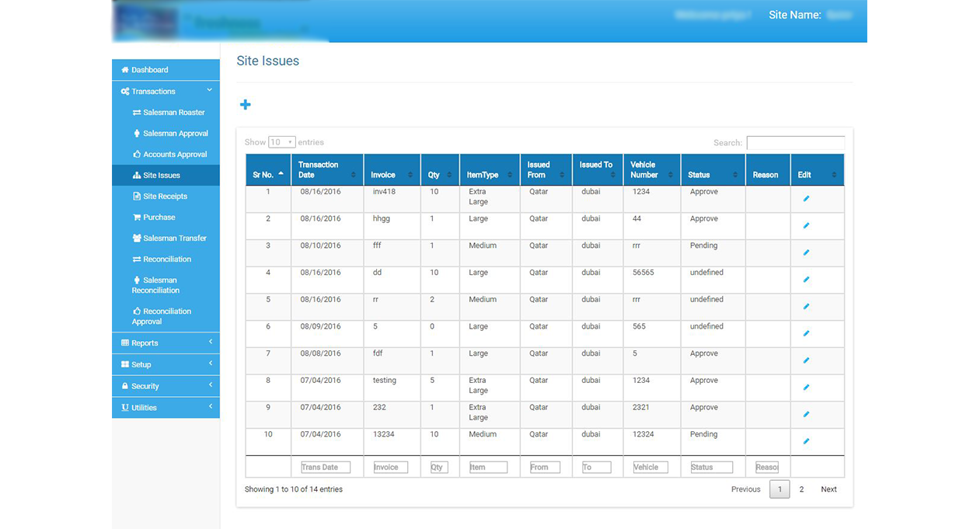Select Salesman Roaster menu item
This screenshot has width=980, height=529.
tap(173, 113)
